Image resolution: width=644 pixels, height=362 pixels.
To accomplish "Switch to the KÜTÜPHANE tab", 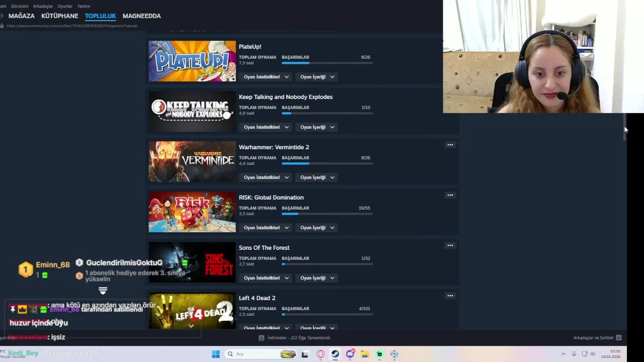I will [60, 16].
